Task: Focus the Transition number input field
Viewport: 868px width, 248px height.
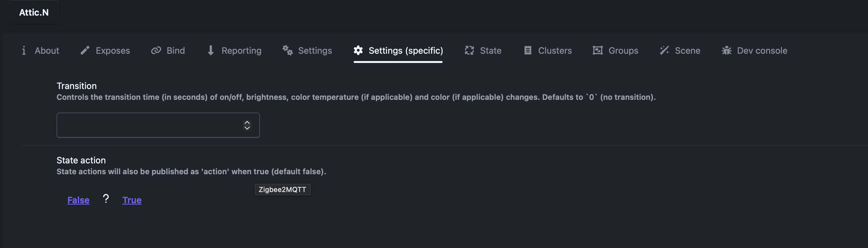Action: [148, 125]
